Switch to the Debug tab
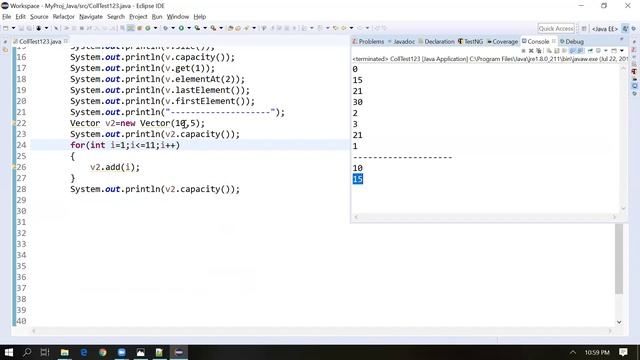Image resolution: width=640 pixels, height=360 pixels. (x=572, y=42)
